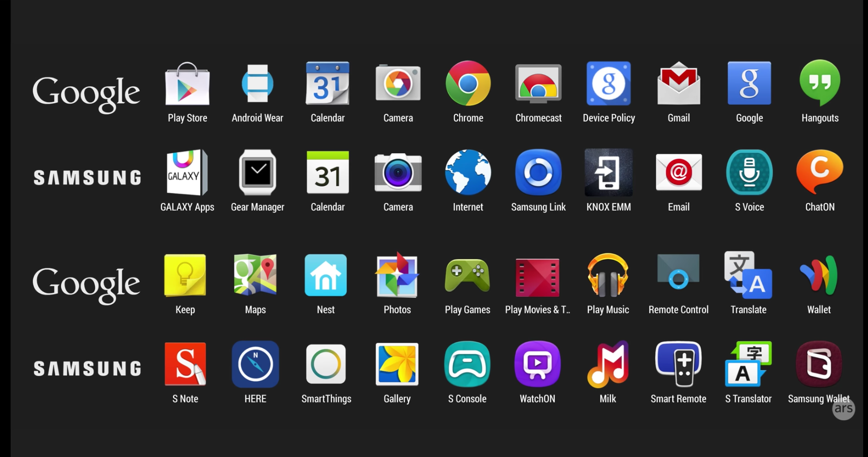Open the Google search app
The height and width of the screenshot is (457, 868).
click(x=749, y=83)
